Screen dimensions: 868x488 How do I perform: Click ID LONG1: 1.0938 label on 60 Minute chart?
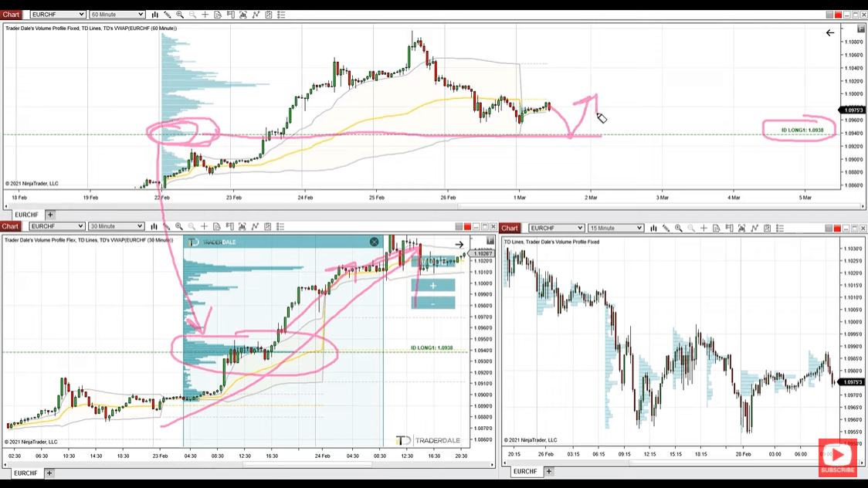click(802, 130)
